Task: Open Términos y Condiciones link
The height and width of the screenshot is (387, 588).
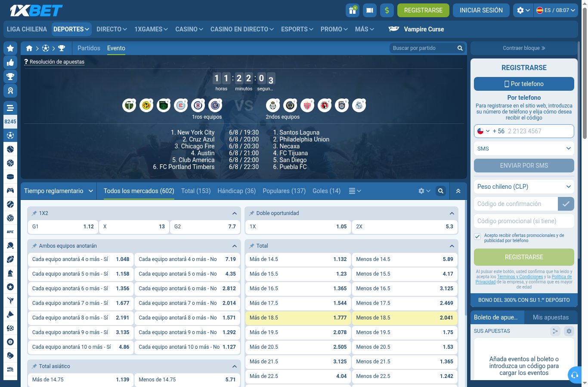Action: pyautogui.click(x=520, y=277)
